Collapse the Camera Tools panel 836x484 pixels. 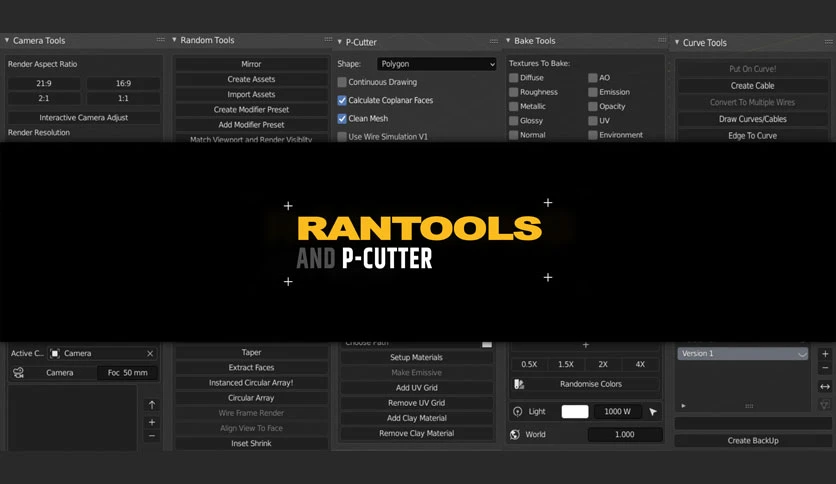[7, 40]
